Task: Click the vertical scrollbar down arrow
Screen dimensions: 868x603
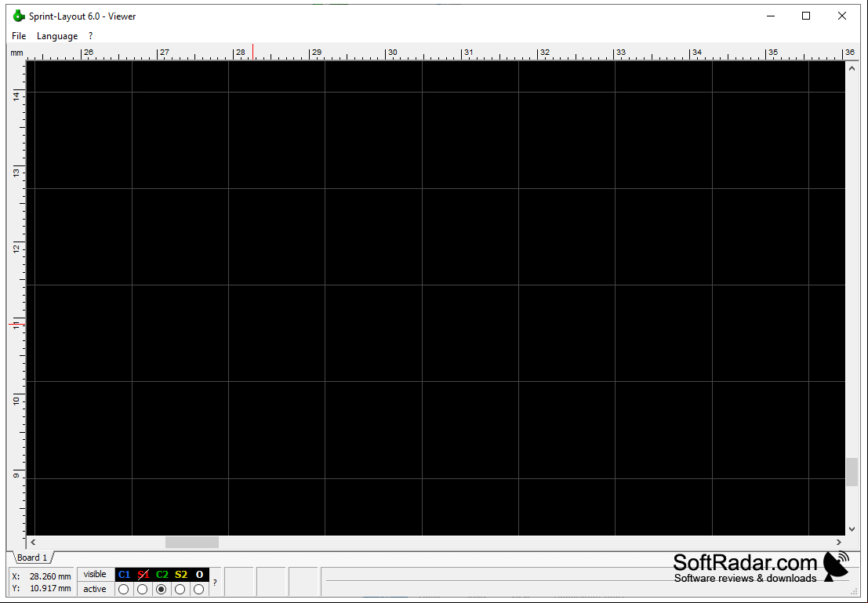Action: point(852,529)
